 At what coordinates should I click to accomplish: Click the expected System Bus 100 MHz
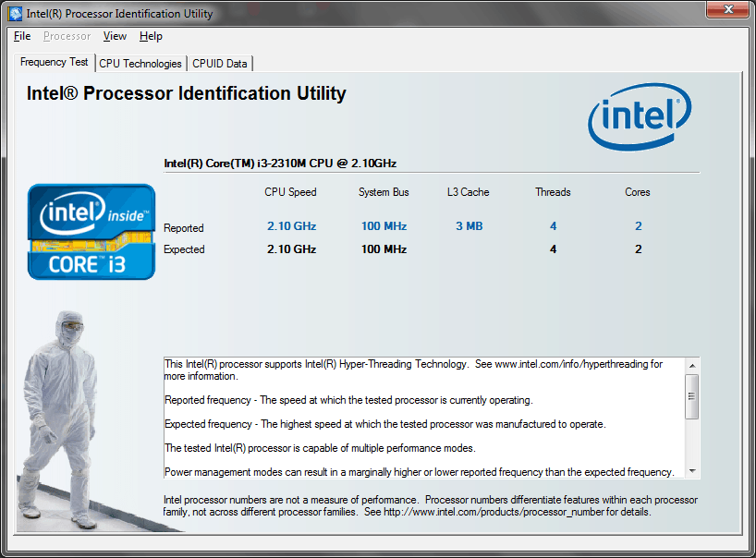[384, 249]
